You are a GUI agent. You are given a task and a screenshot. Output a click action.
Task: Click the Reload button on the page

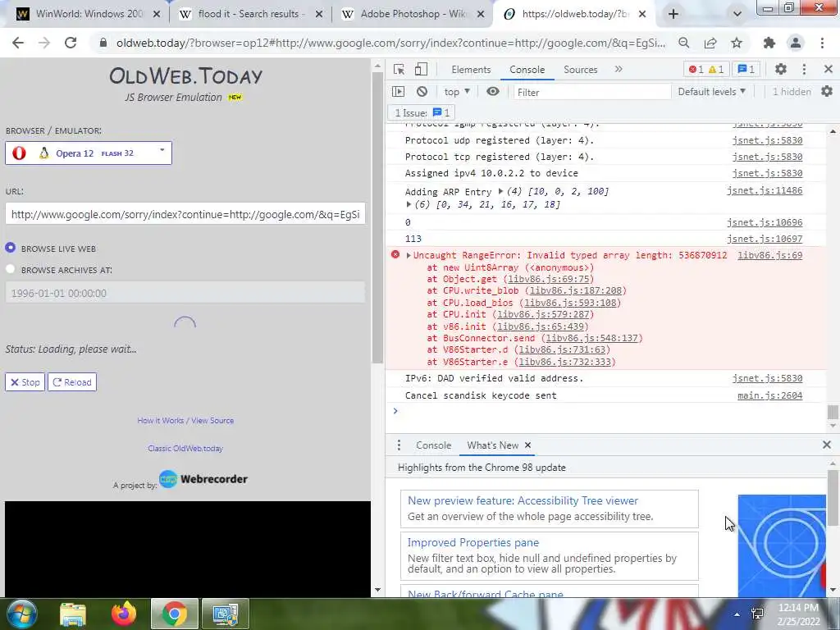click(72, 382)
